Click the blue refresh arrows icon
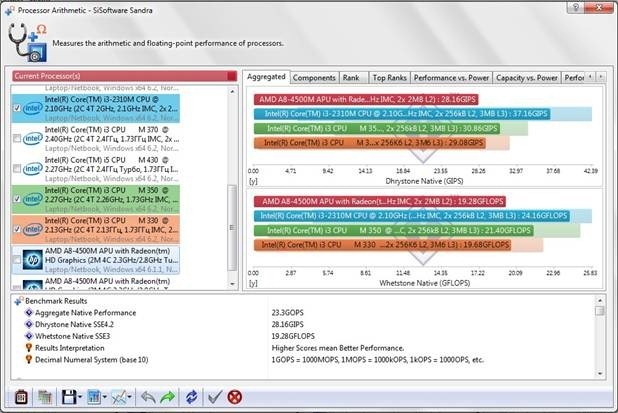 pos(192,397)
